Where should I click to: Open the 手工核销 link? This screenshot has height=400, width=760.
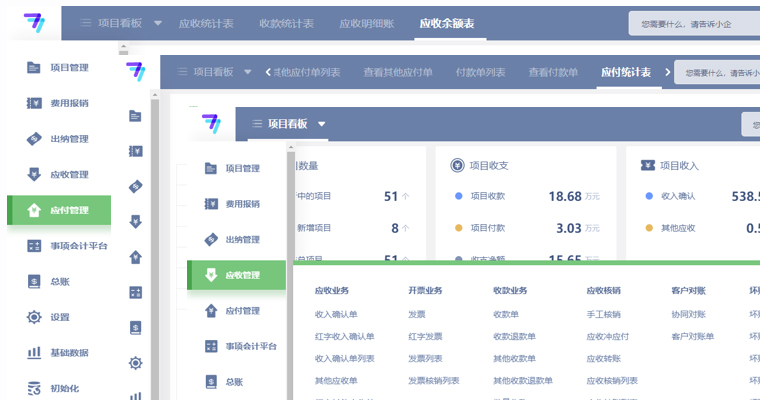tap(603, 314)
